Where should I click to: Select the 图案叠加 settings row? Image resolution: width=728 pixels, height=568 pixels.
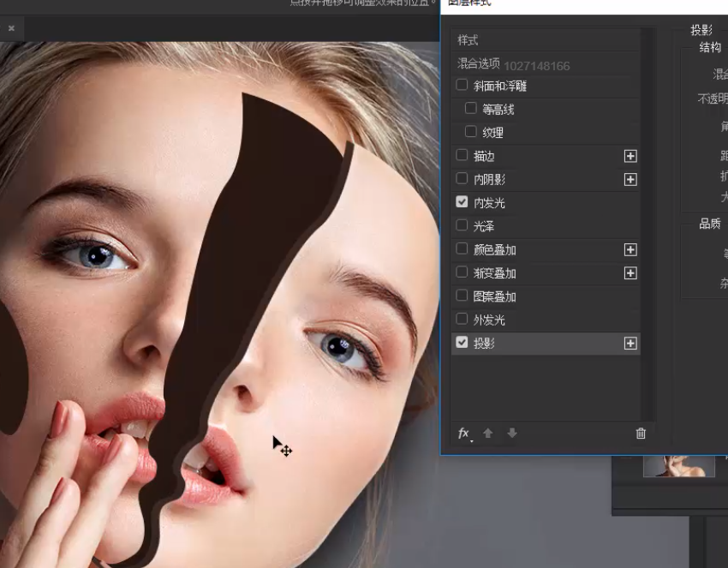(546, 296)
